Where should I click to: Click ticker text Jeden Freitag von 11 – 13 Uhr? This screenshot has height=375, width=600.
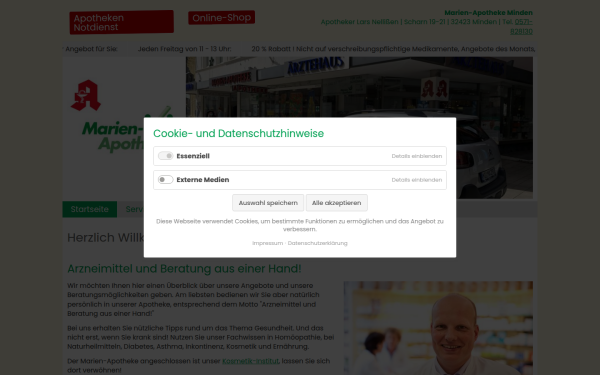click(x=184, y=49)
